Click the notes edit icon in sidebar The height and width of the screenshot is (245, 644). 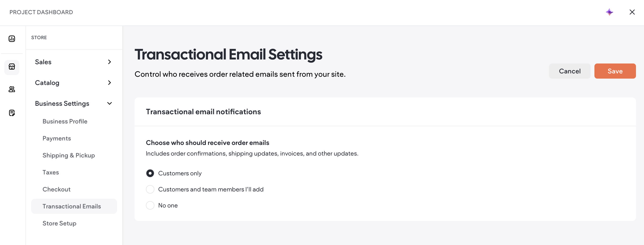12,113
